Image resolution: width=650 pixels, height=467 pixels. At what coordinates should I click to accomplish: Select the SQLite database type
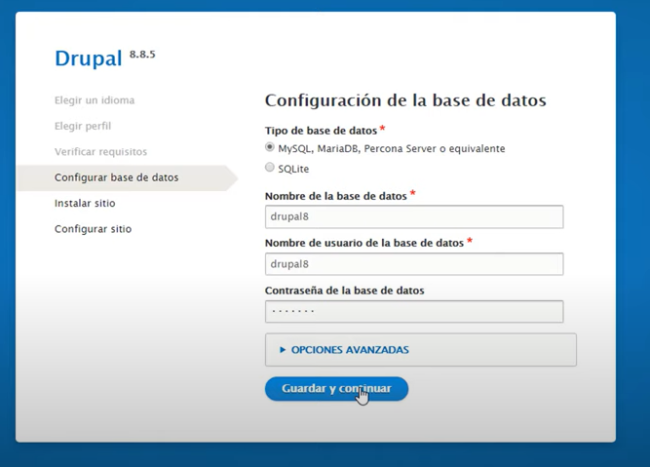269,167
